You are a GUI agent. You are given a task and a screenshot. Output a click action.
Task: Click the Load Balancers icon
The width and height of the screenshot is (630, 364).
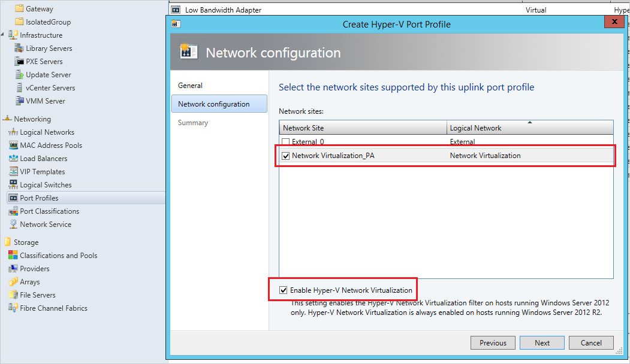tap(13, 158)
